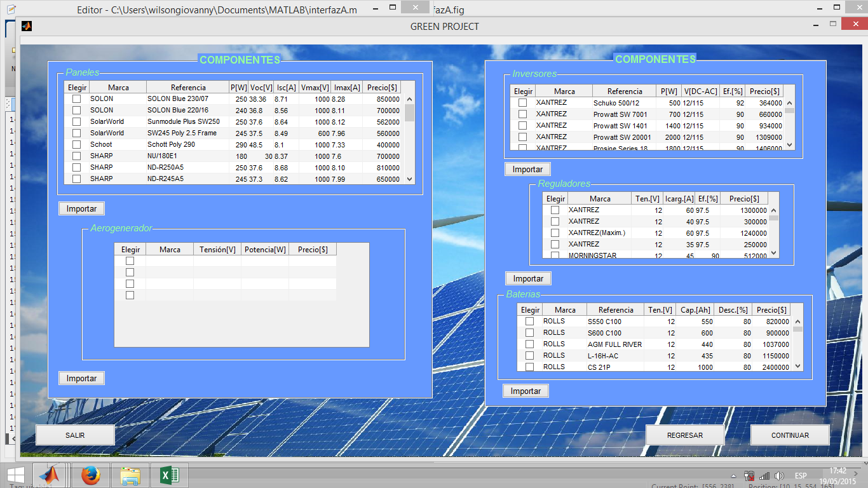
Task: Click Tensión[V] header in Aerogenerador table
Action: (217, 250)
